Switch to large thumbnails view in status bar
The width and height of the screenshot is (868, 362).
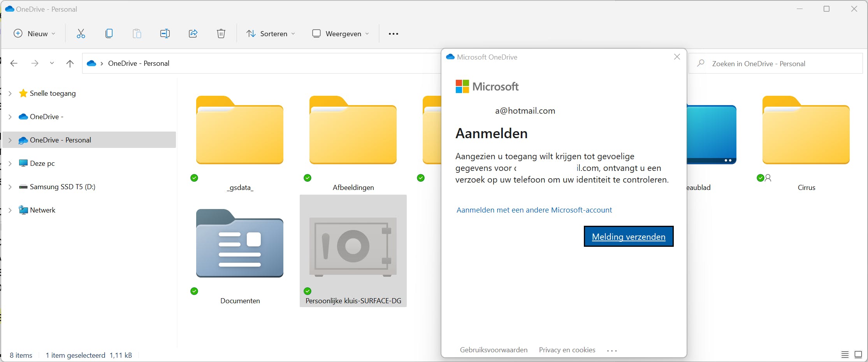pos(858,355)
